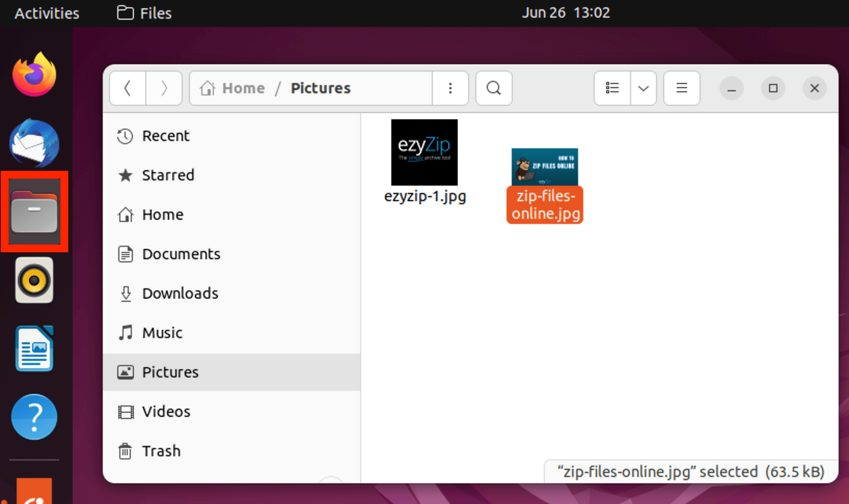Go to Downloads in the sidebar
The image size is (849, 504).
click(180, 293)
